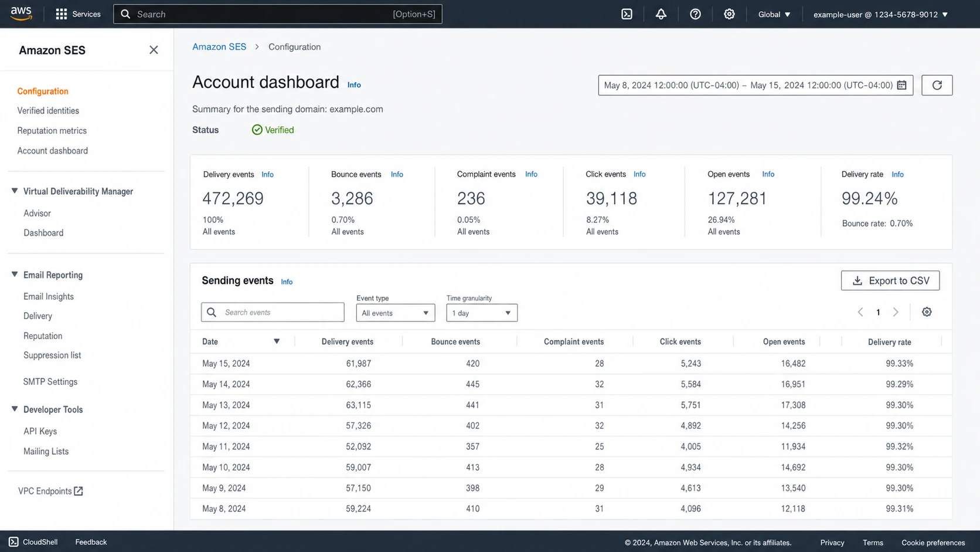Click the Search events magnifier icon
980x552 pixels.
coord(212,312)
